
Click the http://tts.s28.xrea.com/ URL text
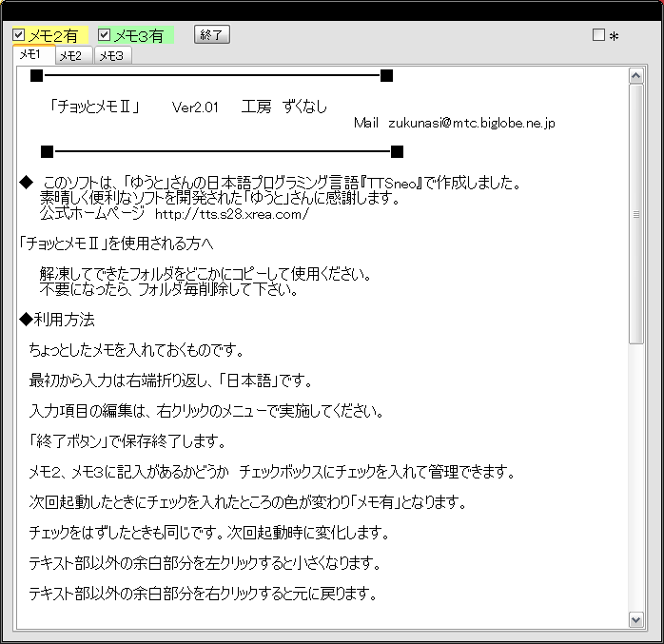[232, 214]
